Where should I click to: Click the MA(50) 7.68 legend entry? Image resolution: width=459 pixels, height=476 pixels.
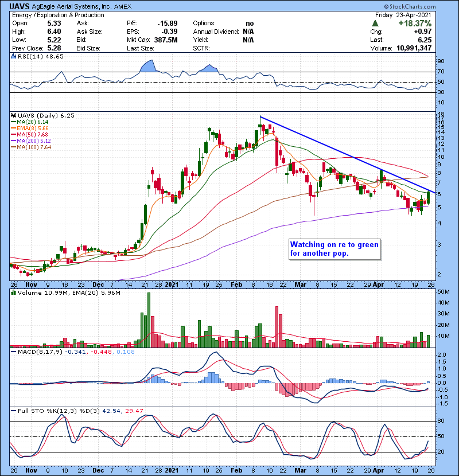(29, 134)
